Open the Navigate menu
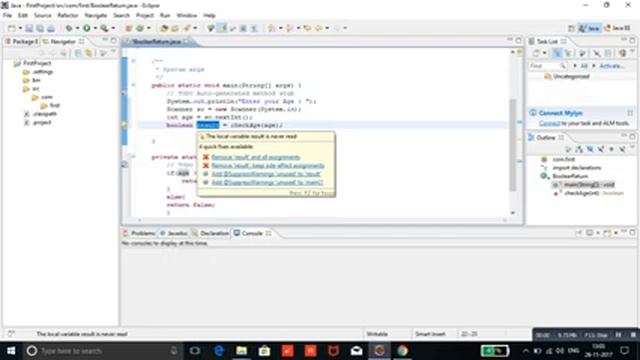This screenshot has height=360, width=640. point(96,16)
